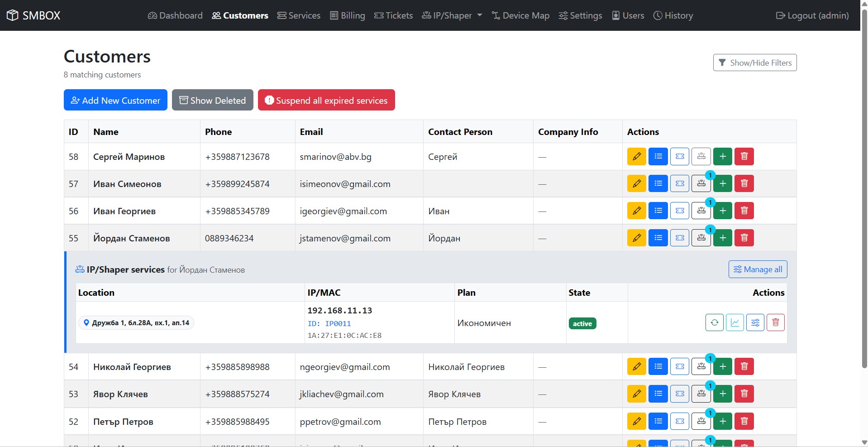Delete customer Сергей Маринов trash icon

[x=744, y=156]
